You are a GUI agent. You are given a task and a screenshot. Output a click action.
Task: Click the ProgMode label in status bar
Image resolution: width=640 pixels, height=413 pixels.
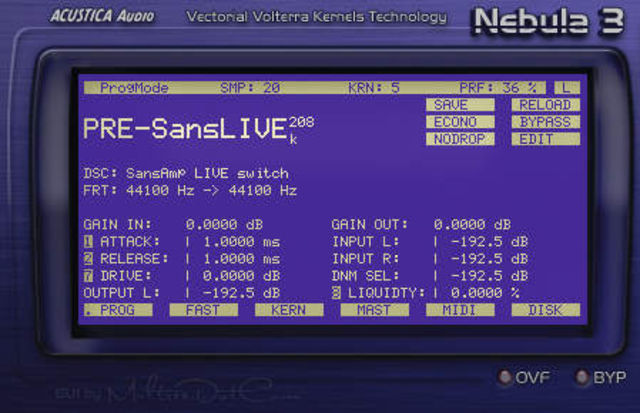pyautogui.click(x=134, y=88)
